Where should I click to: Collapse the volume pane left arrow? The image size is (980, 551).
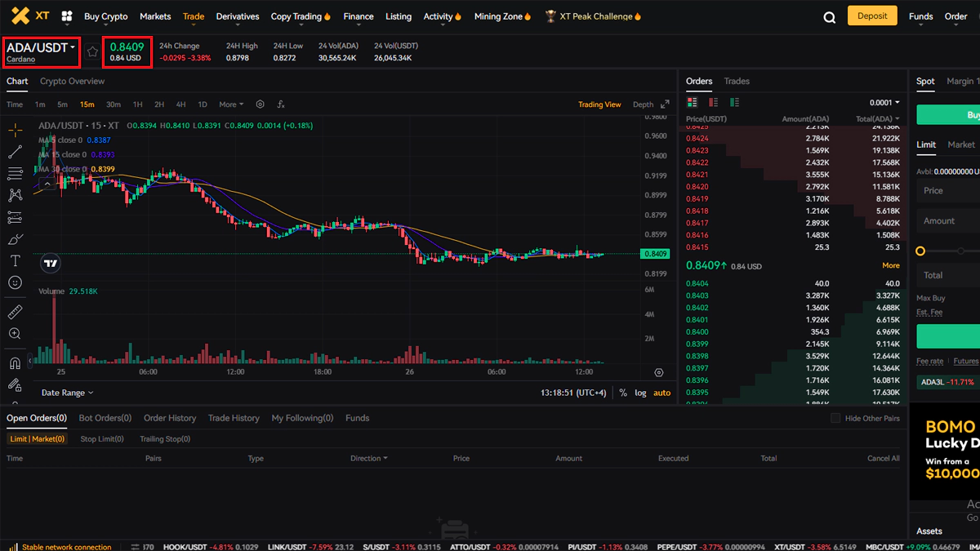tap(31, 360)
